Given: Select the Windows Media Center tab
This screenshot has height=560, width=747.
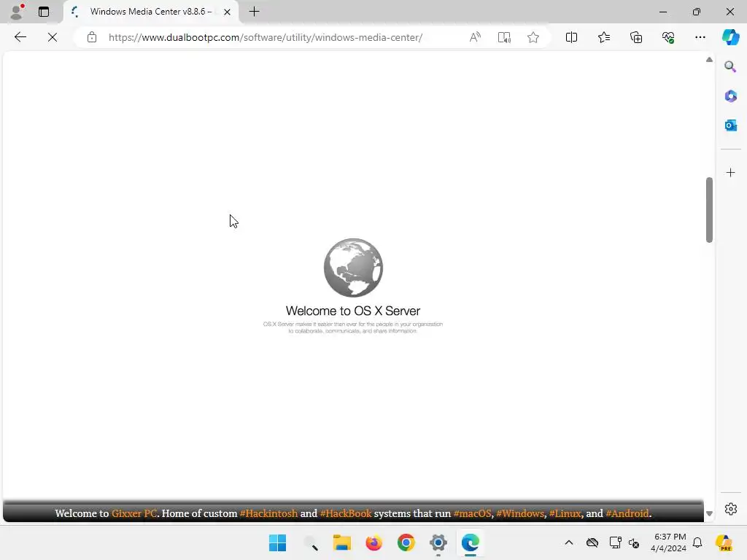Looking at the screenshot, I should 150,12.
